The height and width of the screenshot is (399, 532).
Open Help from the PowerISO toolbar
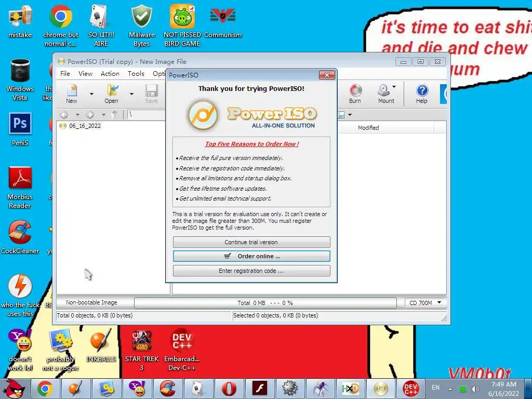point(422,94)
